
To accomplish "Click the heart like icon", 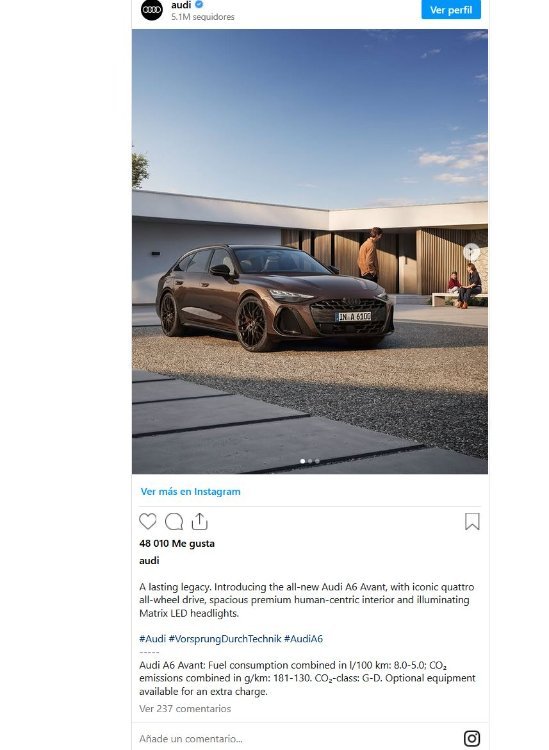I will tap(148, 521).
